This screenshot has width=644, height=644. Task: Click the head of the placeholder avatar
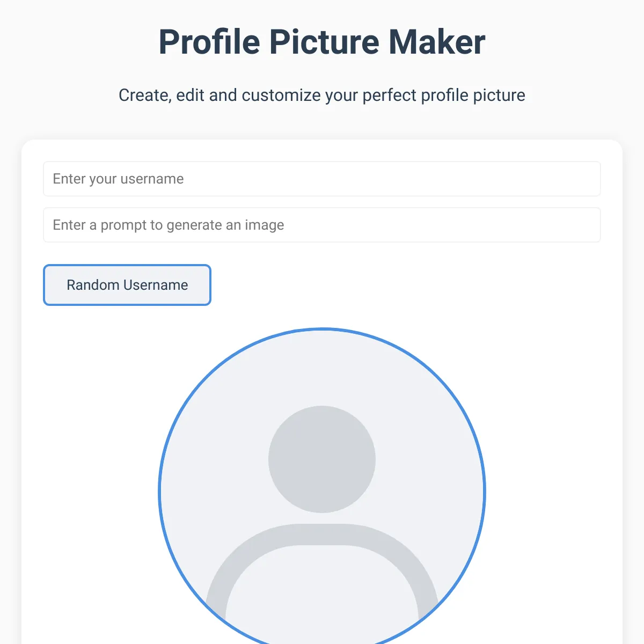click(322, 459)
